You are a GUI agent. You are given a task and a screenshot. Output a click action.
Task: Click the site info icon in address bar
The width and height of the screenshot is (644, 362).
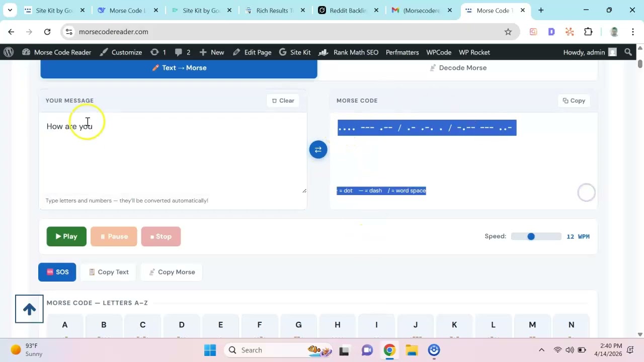(x=69, y=32)
